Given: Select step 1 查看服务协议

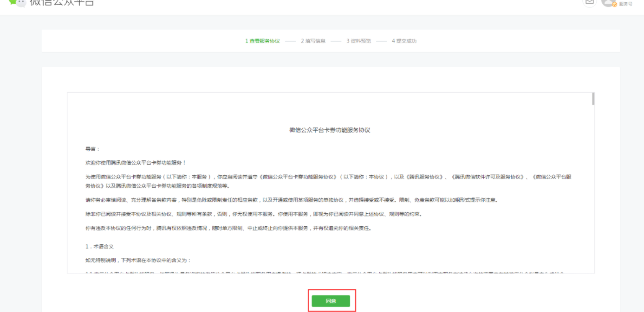Looking at the screenshot, I should (263, 41).
